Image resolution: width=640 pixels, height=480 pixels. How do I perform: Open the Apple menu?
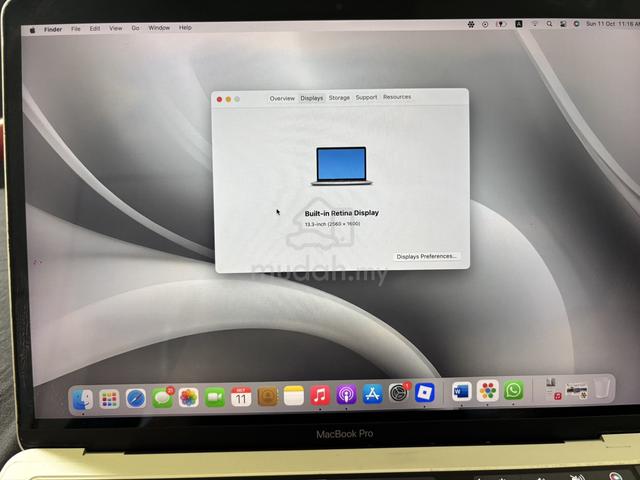point(32,30)
